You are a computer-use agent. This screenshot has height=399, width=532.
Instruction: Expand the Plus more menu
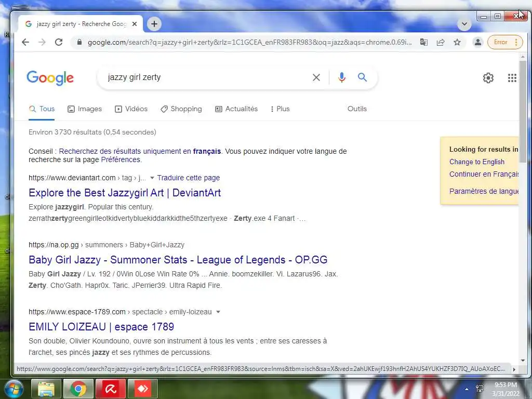(280, 109)
